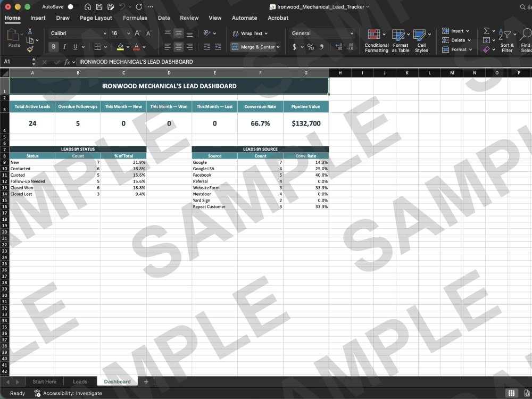Click Increase Decimal icon
Viewport: 532px width, 399px height.
tap(338, 47)
